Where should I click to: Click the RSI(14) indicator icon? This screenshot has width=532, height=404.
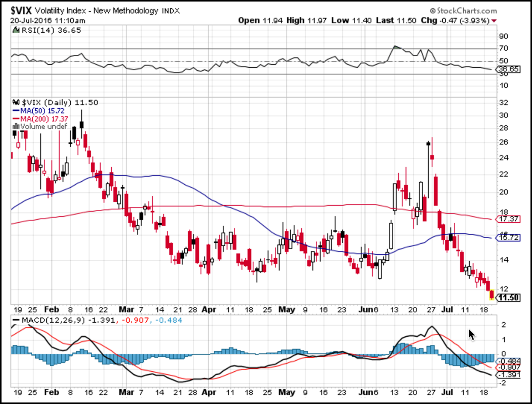coord(16,30)
